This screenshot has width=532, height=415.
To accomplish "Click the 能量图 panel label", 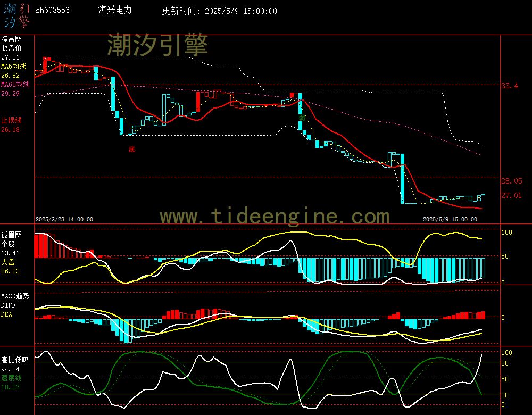I will click(12, 235).
